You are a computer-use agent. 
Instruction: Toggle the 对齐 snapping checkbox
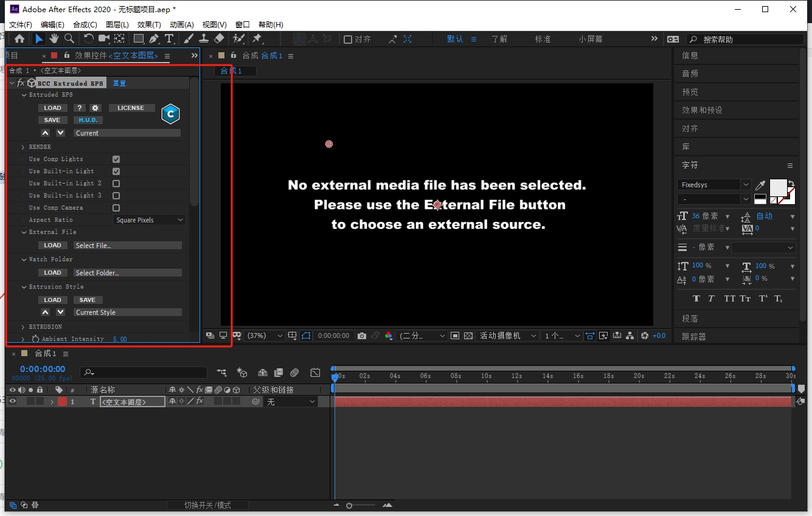pyautogui.click(x=348, y=39)
